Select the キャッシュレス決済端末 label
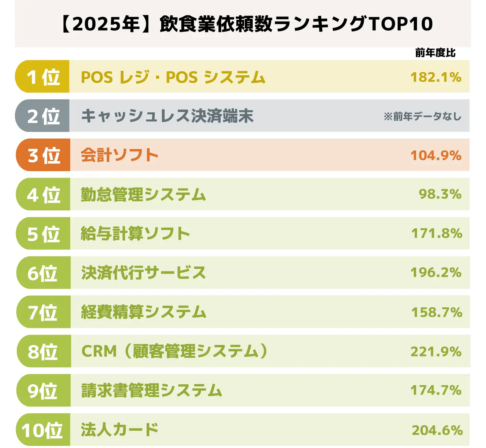 (167, 116)
